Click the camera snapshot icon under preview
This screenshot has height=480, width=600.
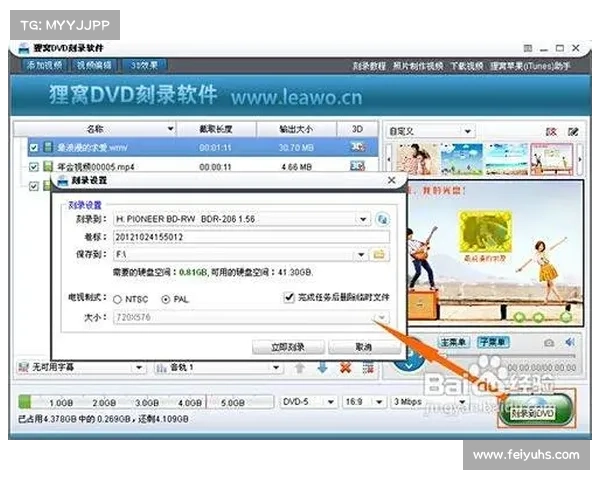coord(549,343)
